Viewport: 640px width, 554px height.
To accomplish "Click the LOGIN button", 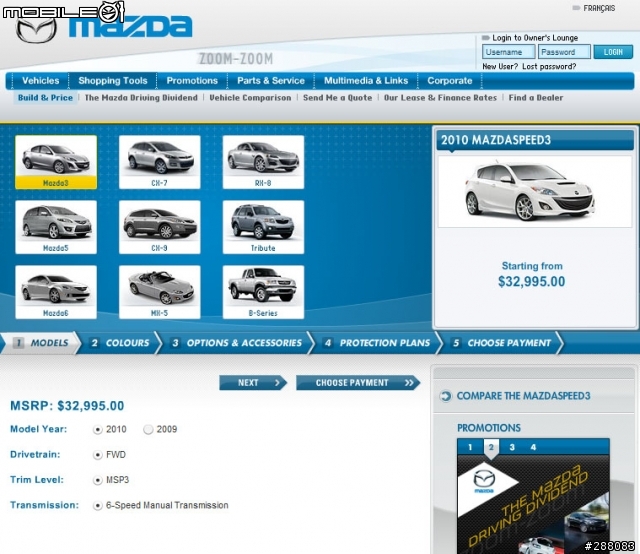I will coord(613,52).
